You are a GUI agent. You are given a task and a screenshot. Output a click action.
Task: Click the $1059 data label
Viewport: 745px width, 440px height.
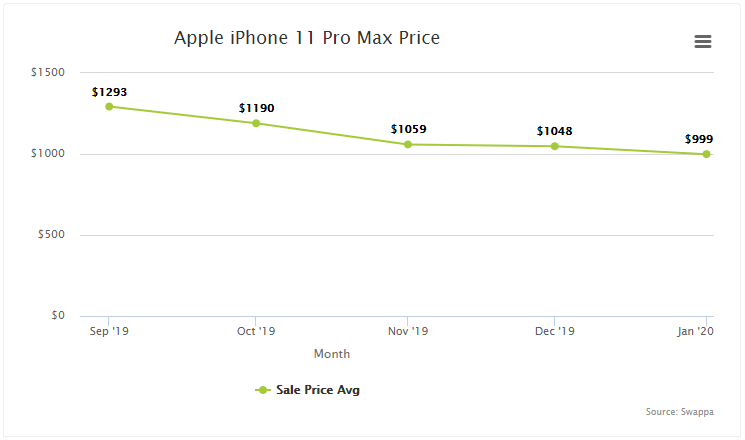[x=409, y=129]
